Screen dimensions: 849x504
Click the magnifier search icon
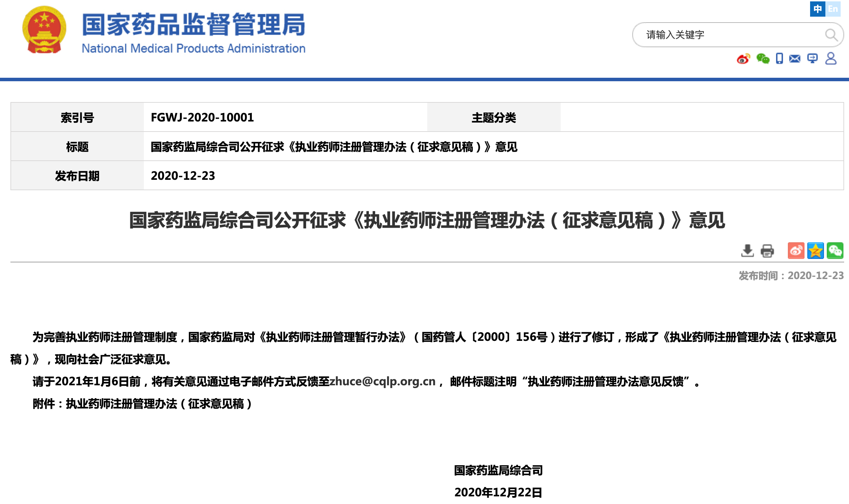pos(831,35)
